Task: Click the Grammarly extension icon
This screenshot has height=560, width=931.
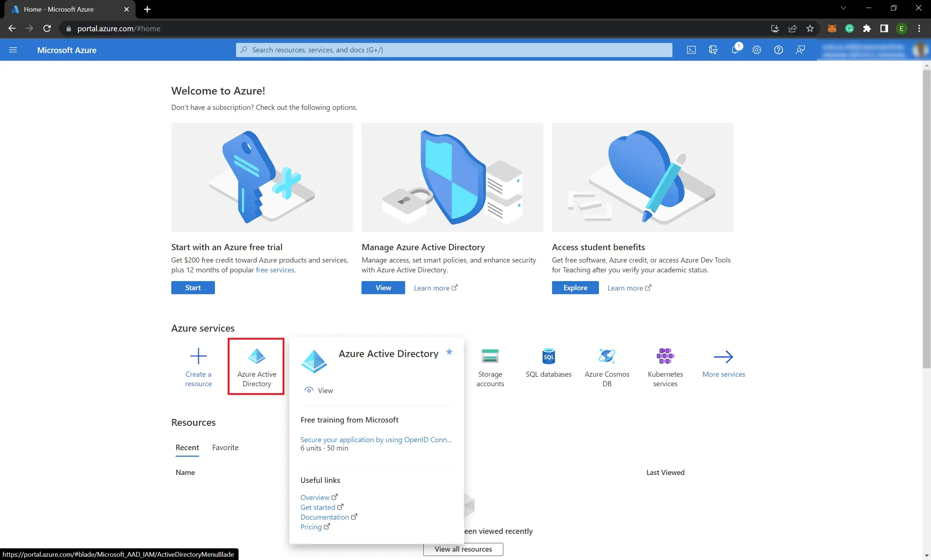Action: coord(849,28)
